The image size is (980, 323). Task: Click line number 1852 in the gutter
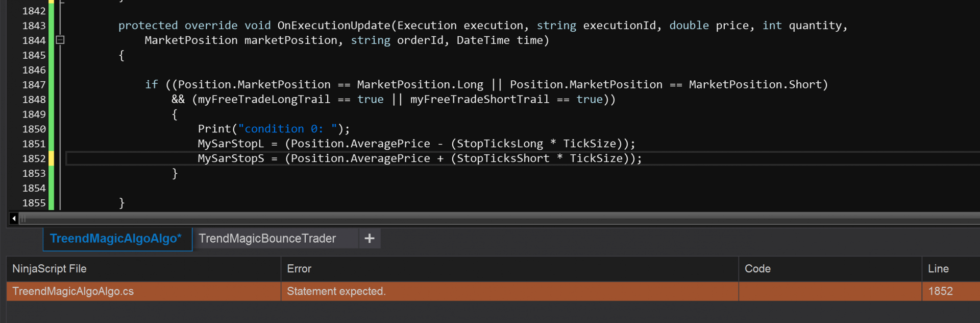coord(34,159)
